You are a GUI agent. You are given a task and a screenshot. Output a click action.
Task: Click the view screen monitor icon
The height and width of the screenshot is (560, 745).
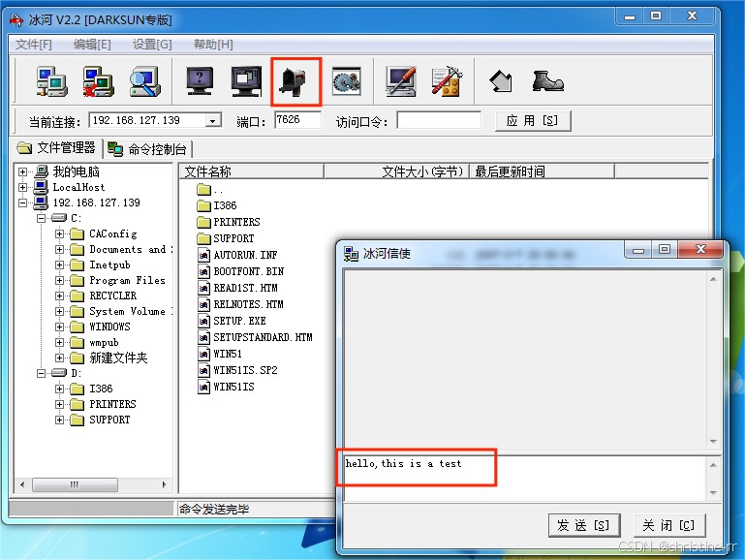click(200, 81)
